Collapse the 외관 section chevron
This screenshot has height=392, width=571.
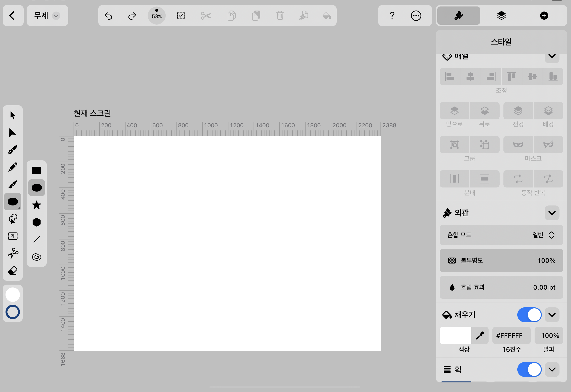552,213
